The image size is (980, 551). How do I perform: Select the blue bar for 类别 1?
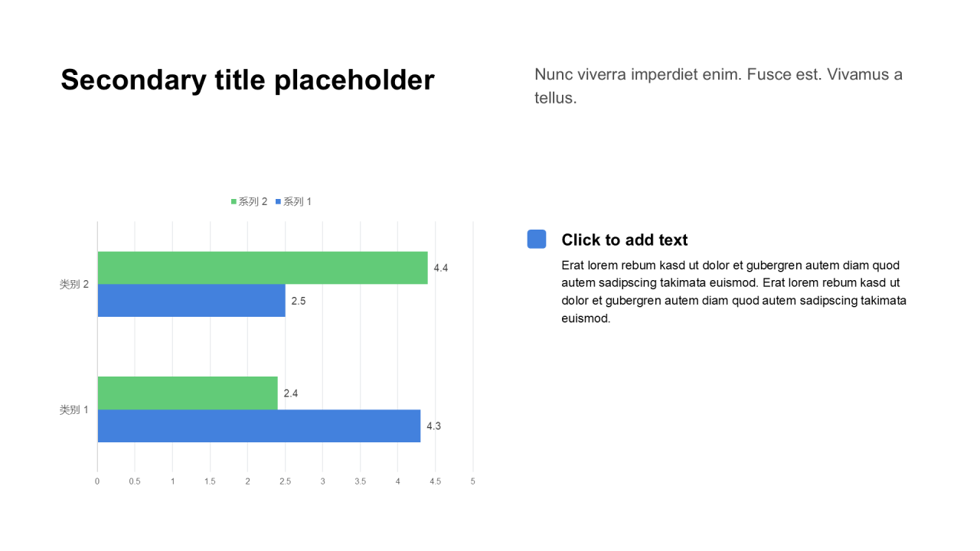(259, 426)
